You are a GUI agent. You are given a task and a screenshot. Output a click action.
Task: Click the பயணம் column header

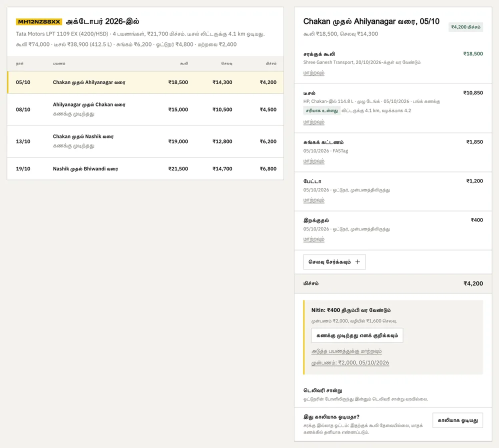tap(59, 63)
